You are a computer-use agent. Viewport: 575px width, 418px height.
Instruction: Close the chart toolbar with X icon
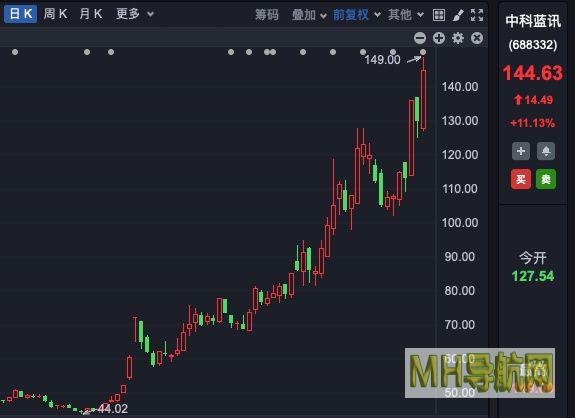coord(477,38)
